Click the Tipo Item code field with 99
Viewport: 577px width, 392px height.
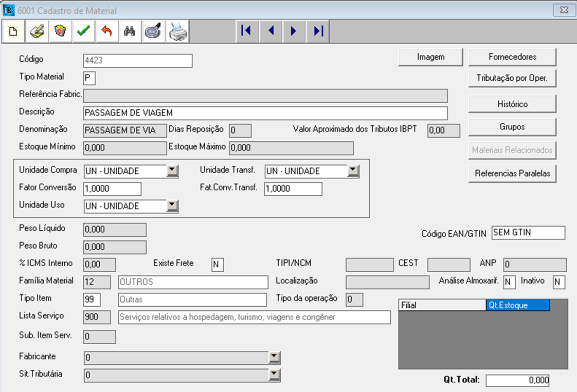coord(92,300)
